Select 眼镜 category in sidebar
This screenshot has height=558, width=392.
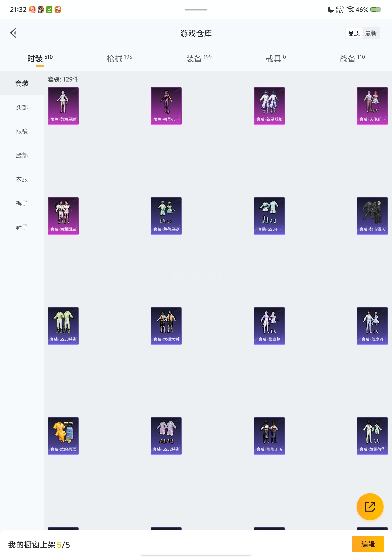click(x=22, y=131)
